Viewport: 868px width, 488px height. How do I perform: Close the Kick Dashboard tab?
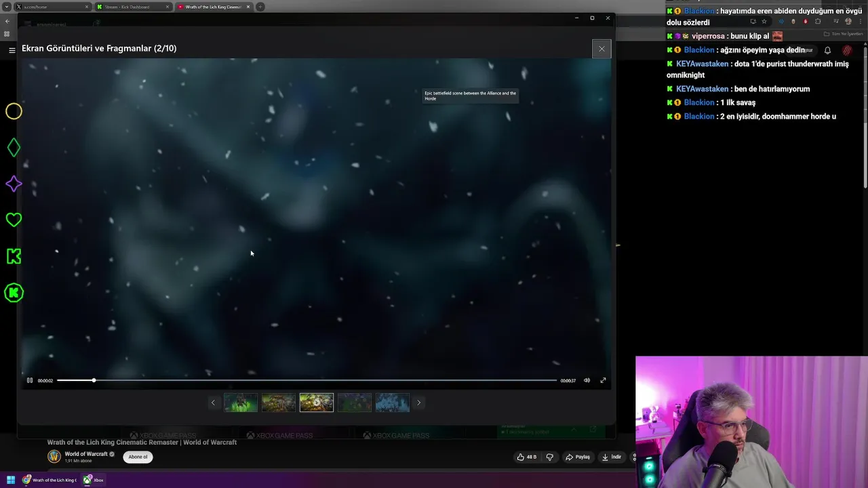point(167,7)
